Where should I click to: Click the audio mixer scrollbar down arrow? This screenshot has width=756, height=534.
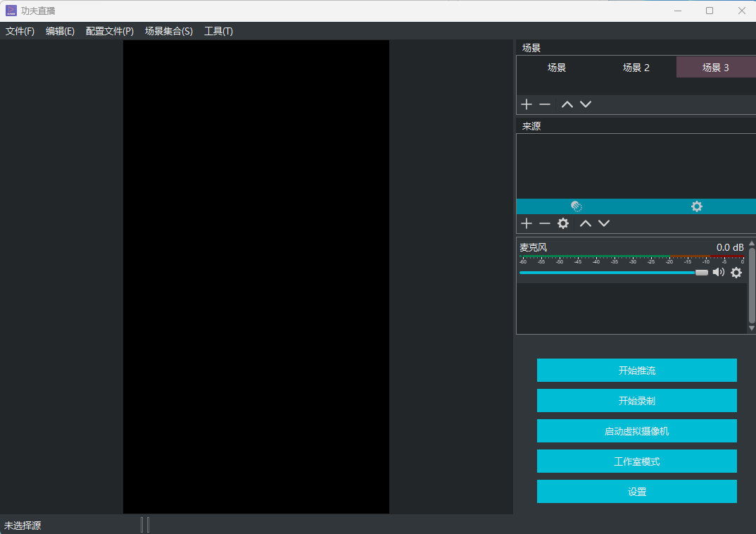[x=751, y=328]
